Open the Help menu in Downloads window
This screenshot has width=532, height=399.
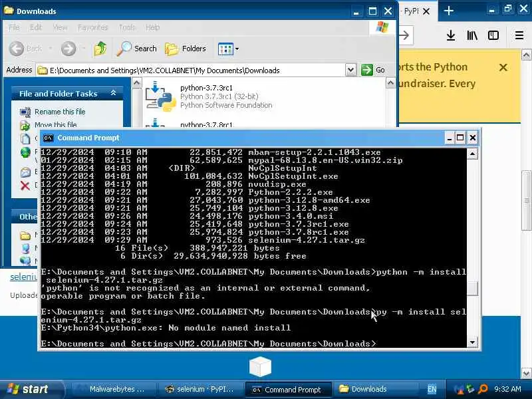tap(153, 27)
